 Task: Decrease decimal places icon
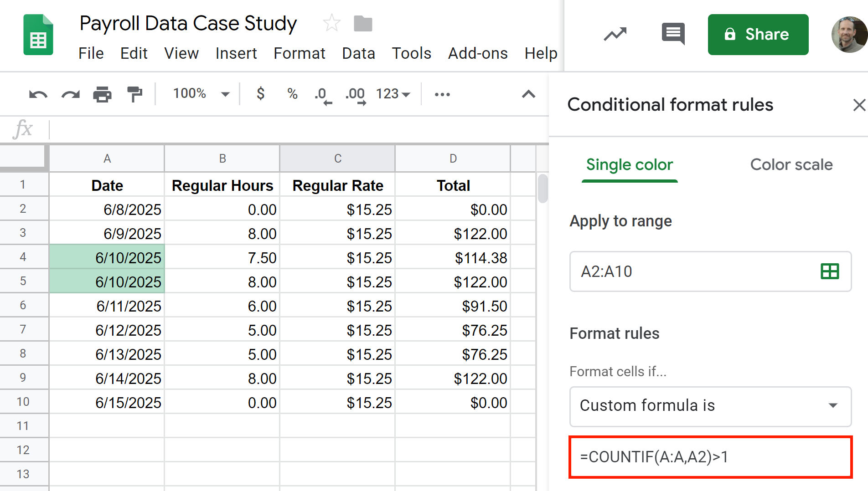point(323,95)
